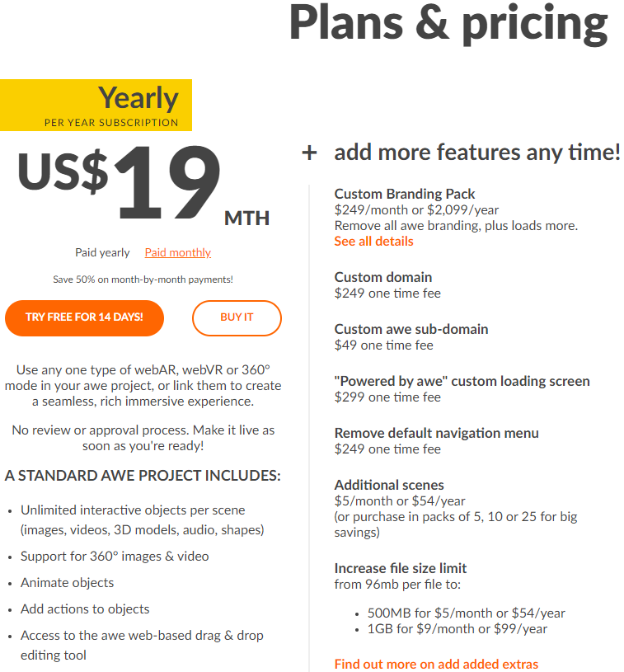Select the Paid yearly option
Image resolution: width=624 pixels, height=672 pixels.
click(x=102, y=252)
